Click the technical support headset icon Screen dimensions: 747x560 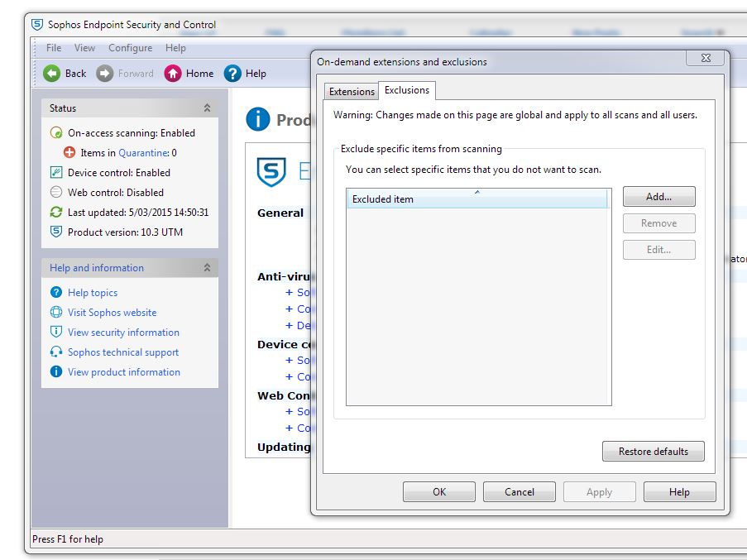click(x=56, y=352)
